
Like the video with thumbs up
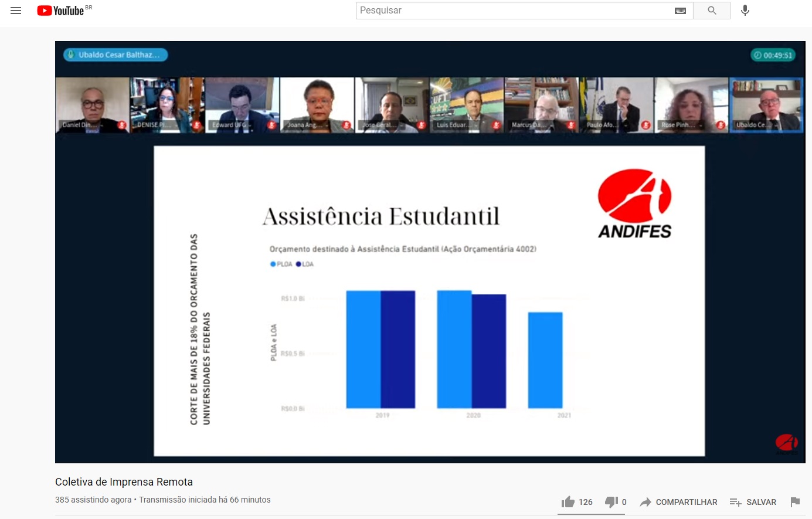(x=568, y=502)
